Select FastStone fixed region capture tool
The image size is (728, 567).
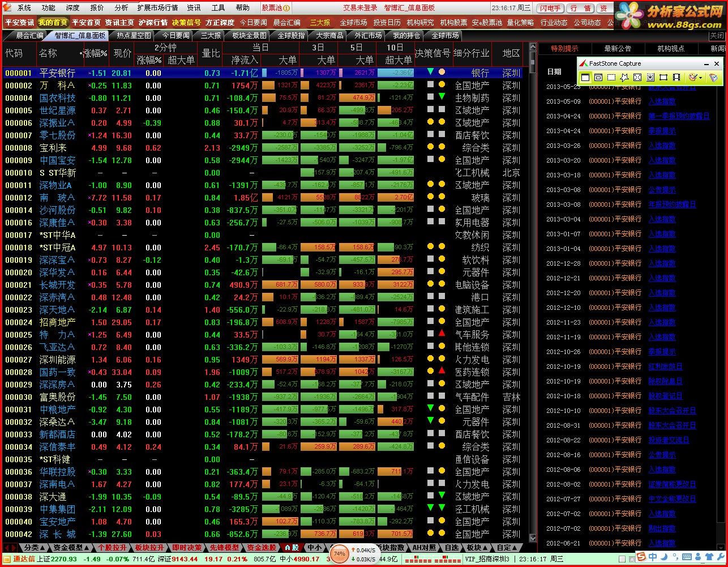tap(663, 78)
